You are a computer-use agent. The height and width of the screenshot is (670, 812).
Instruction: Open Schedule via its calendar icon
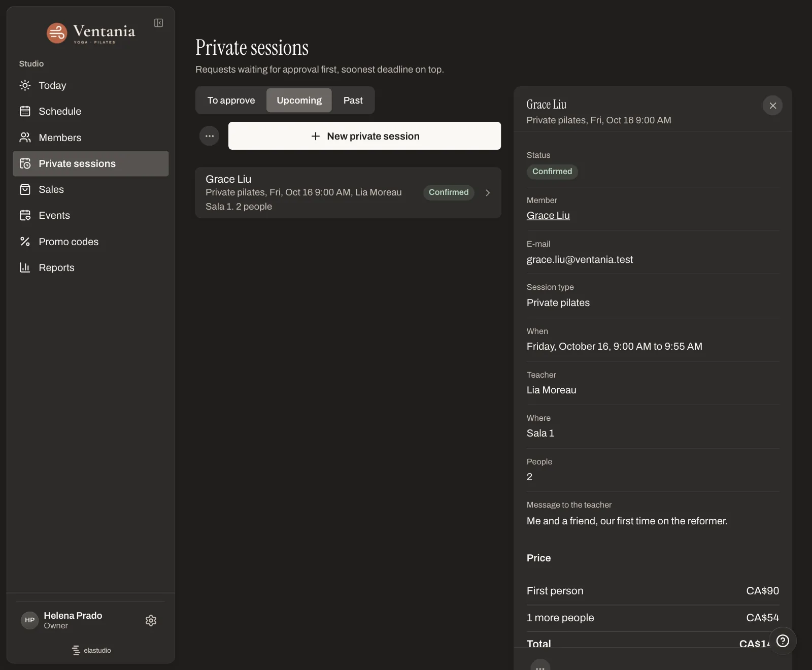pos(25,111)
